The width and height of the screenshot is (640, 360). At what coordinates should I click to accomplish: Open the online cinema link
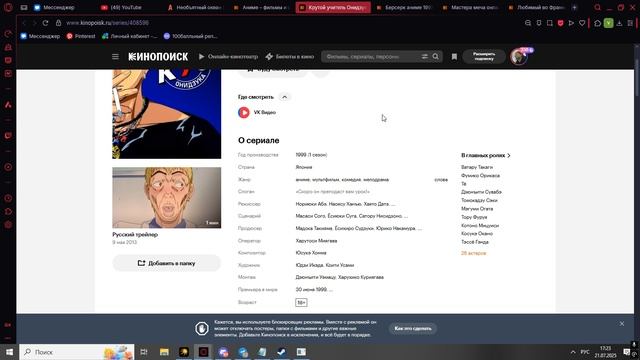229,57
